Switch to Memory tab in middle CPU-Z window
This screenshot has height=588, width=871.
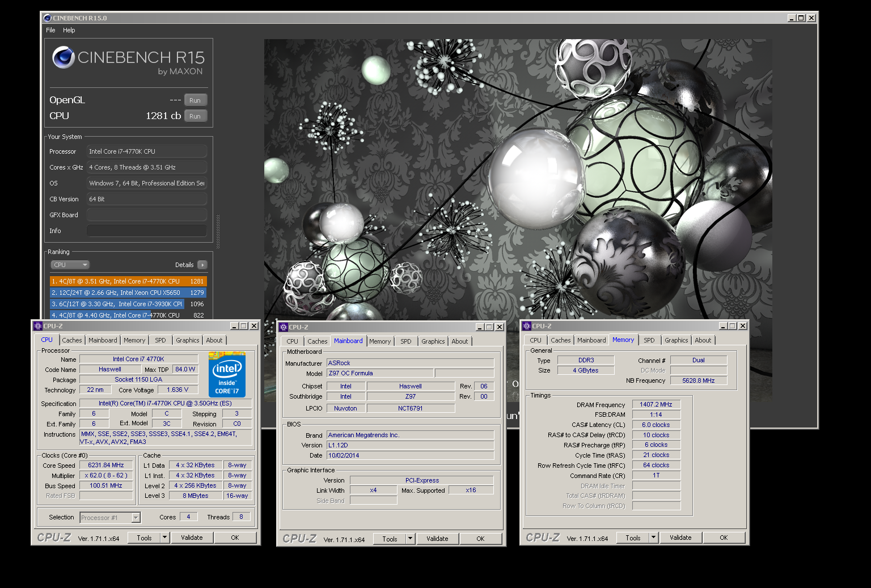click(x=380, y=341)
